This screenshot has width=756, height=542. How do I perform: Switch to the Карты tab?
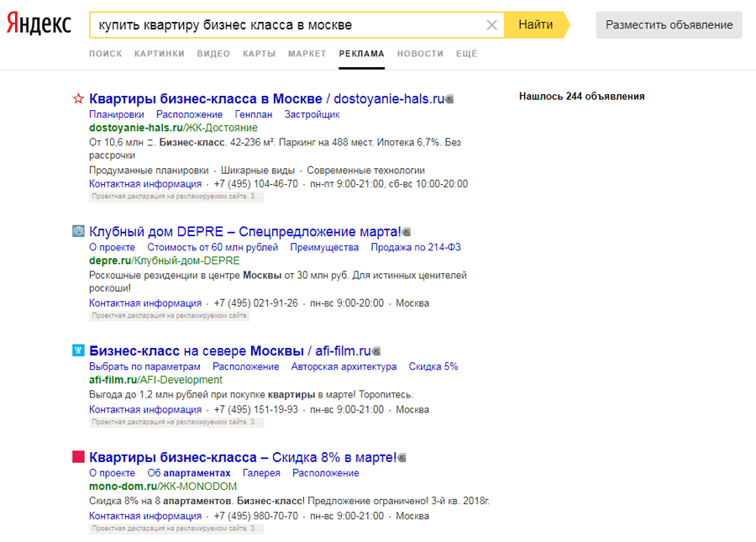pyautogui.click(x=259, y=54)
